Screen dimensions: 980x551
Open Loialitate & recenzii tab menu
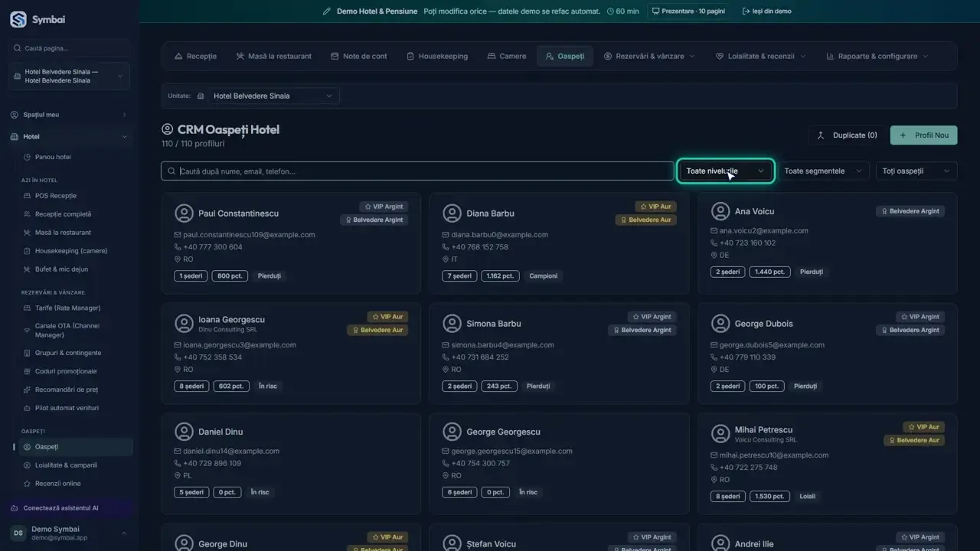point(760,56)
